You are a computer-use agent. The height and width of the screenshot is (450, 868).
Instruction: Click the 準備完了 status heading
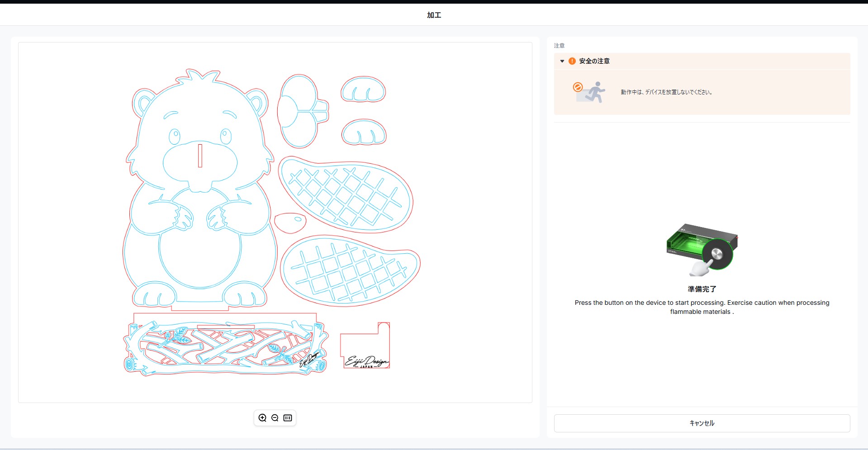pyautogui.click(x=702, y=289)
